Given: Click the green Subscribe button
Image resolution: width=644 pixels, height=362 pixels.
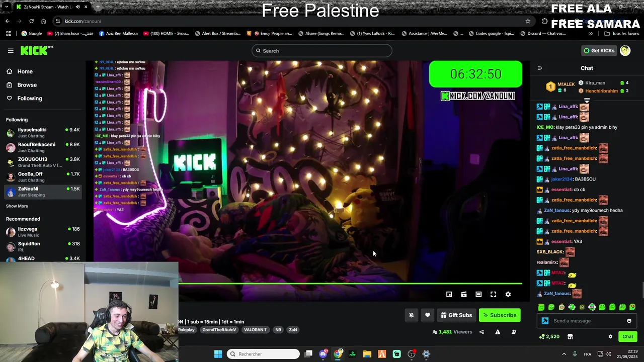Looking at the screenshot, I should tap(500, 315).
